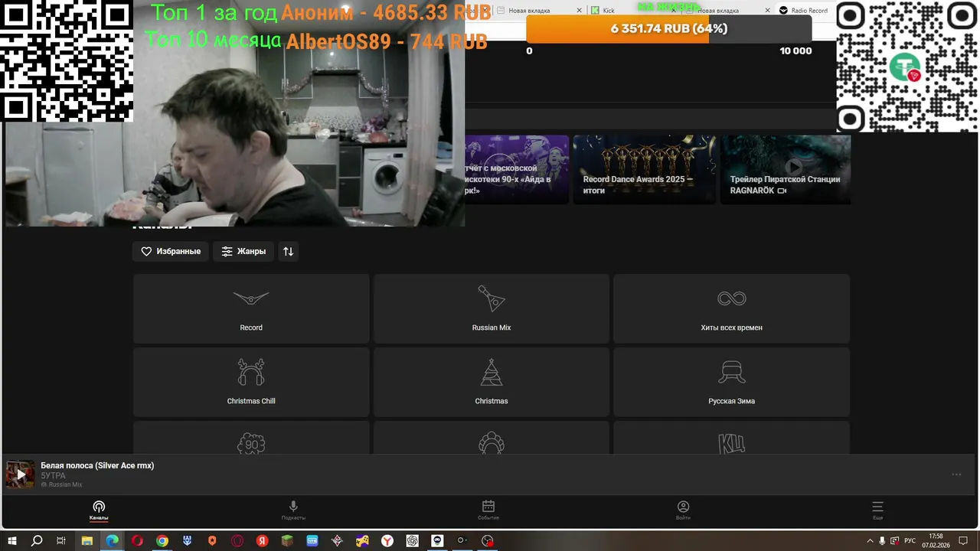Open the Windows notification center
Screen dimensions: 980x551
pos(964,540)
